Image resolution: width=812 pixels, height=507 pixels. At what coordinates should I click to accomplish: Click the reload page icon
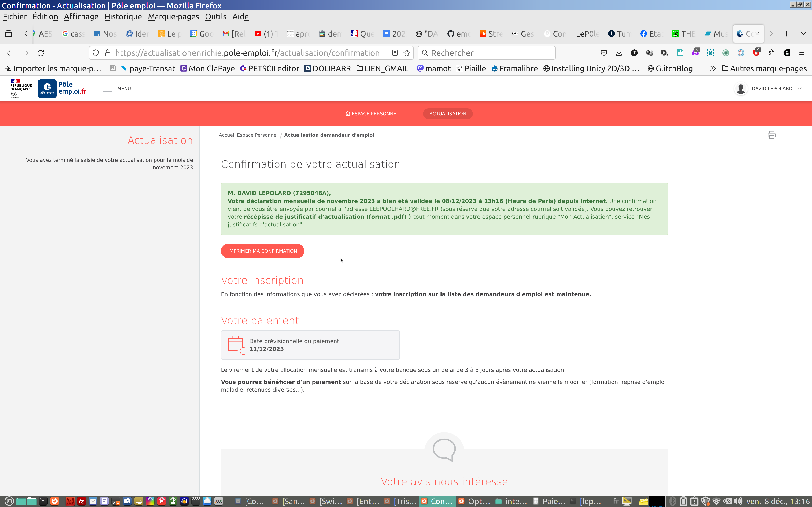click(x=41, y=53)
